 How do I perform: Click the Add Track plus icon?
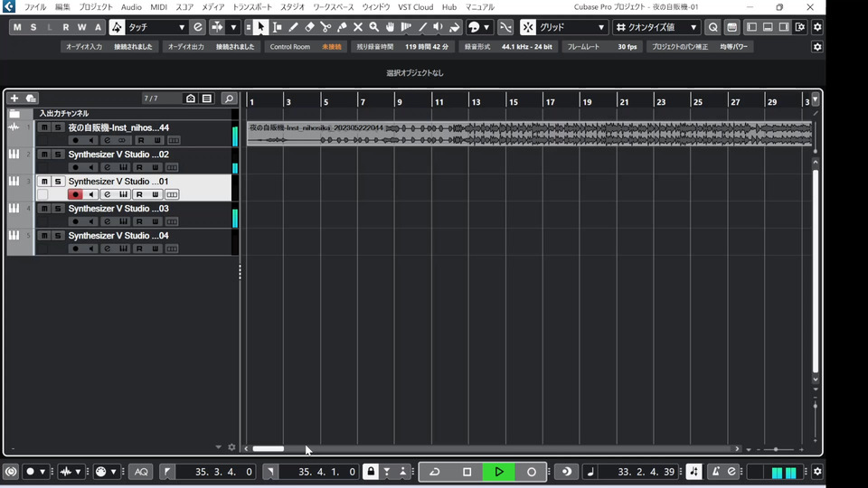pyautogui.click(x=14, y=98)
